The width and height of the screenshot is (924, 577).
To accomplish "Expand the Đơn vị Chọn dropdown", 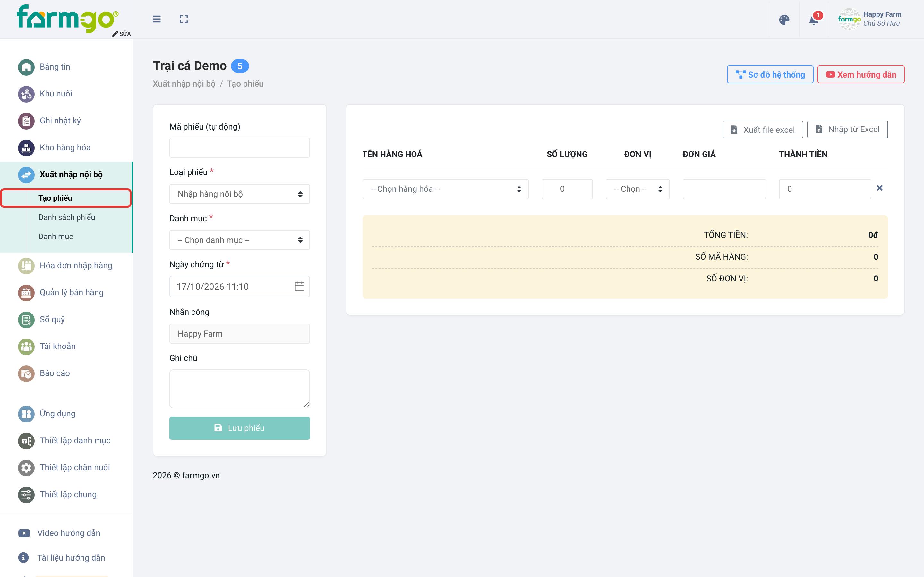I will [637, 189].
